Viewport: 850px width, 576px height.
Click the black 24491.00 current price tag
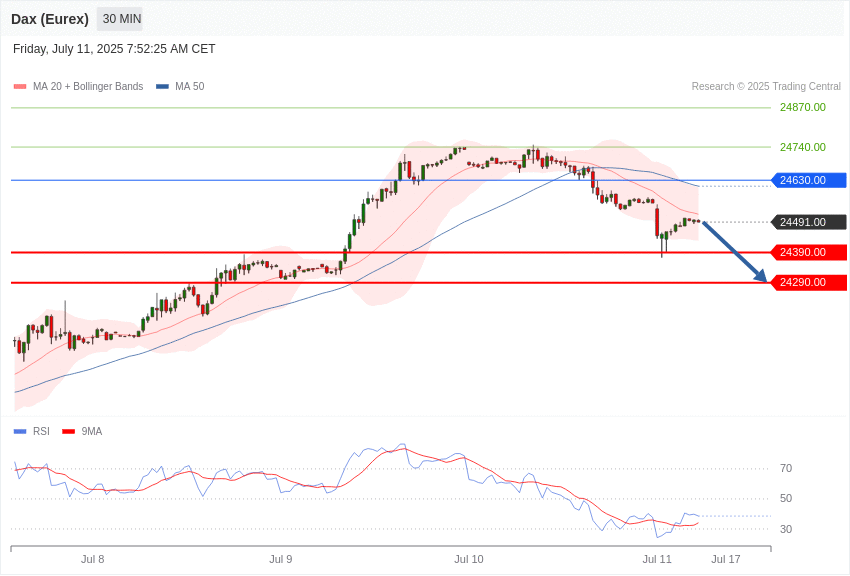808,222
